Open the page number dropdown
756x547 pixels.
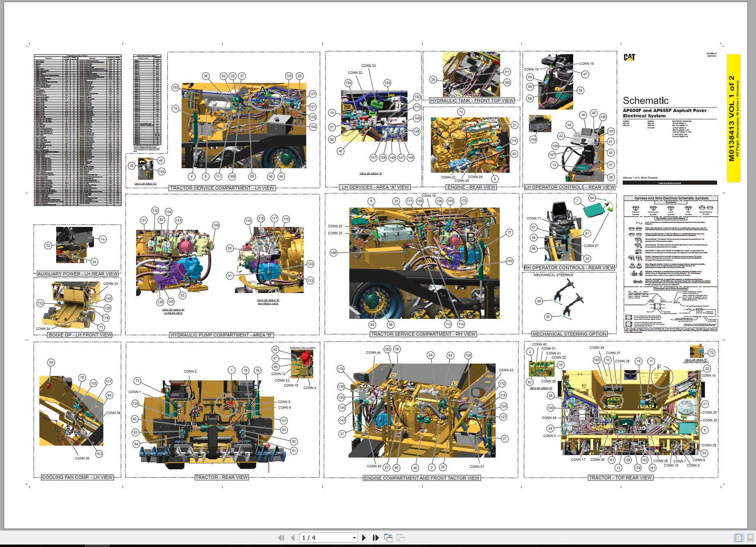click(355, 538)
